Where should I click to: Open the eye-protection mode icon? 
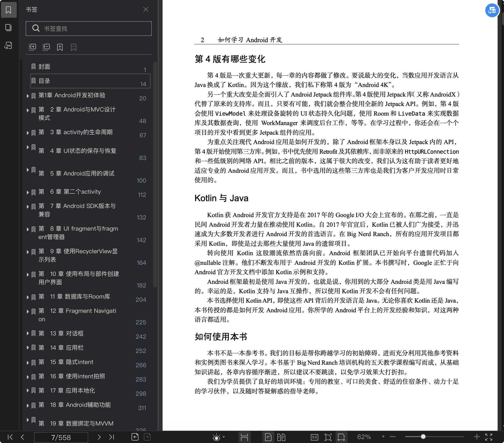(x=217, y=437)
